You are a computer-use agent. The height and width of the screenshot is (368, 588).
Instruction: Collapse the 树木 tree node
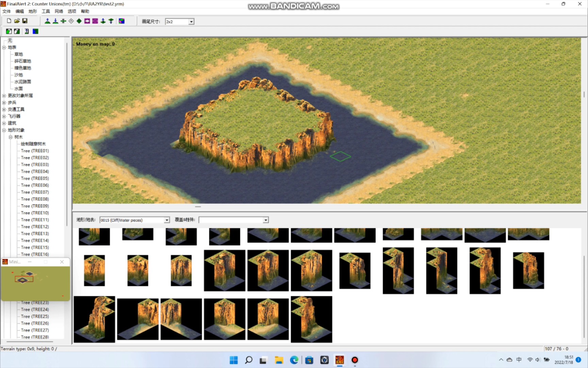[x=11, y=137]
